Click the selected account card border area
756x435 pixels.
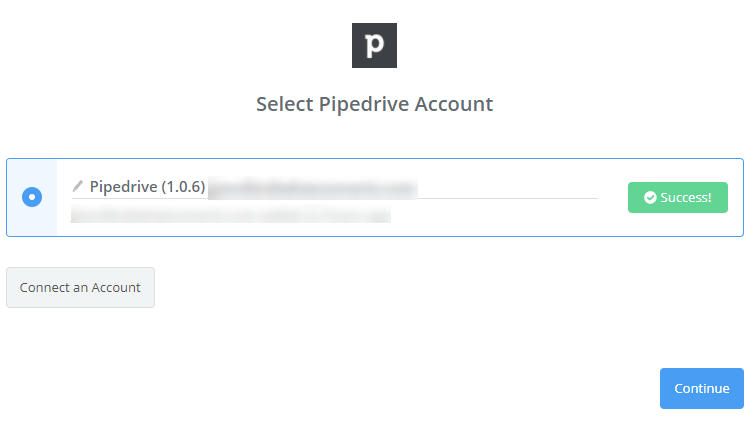pyautogui.click(x=375, y=197)
